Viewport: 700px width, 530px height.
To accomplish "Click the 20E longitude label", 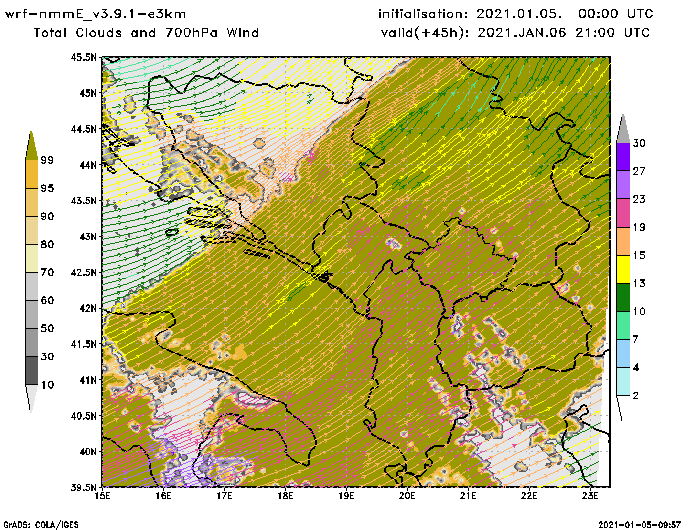I will [x=407, y=496].
